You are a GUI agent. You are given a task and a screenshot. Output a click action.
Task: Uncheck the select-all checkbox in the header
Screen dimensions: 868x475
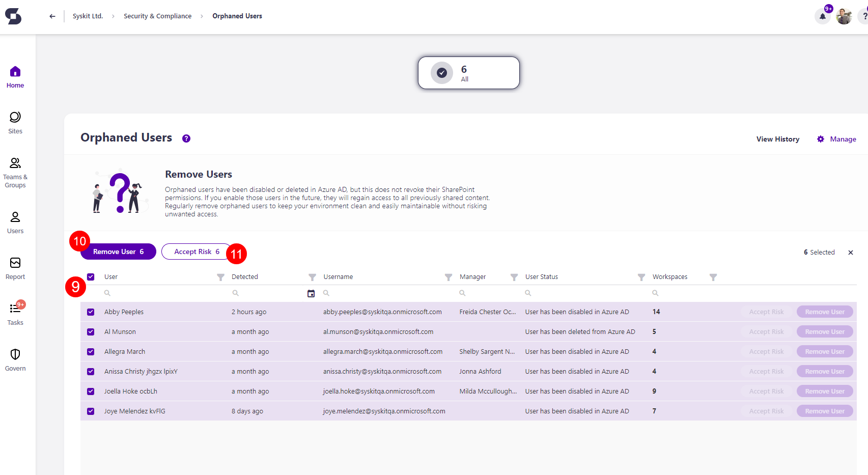point(91,276)
